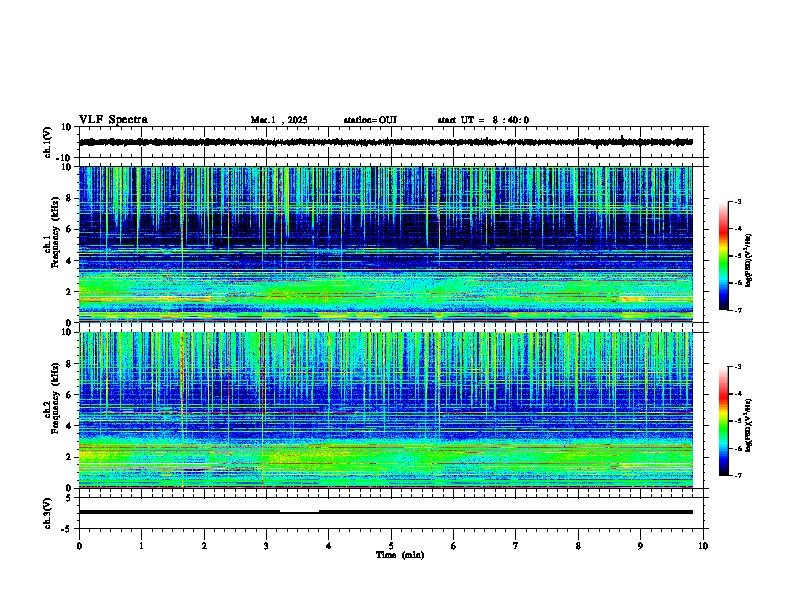Click the "-4" label on ch.1 color bar
Image resolution: width=792 pixels, height=612 pixels.
[738, 229]
